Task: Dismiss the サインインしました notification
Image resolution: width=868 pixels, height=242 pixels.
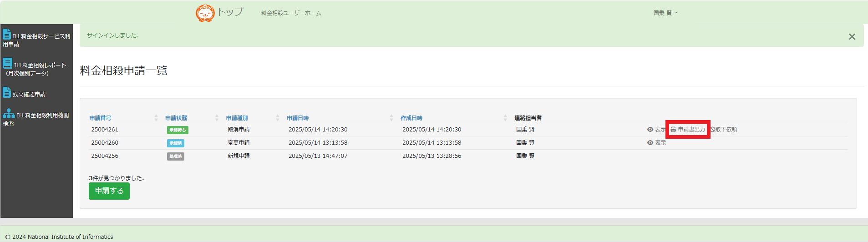Action: click(852, 36)
